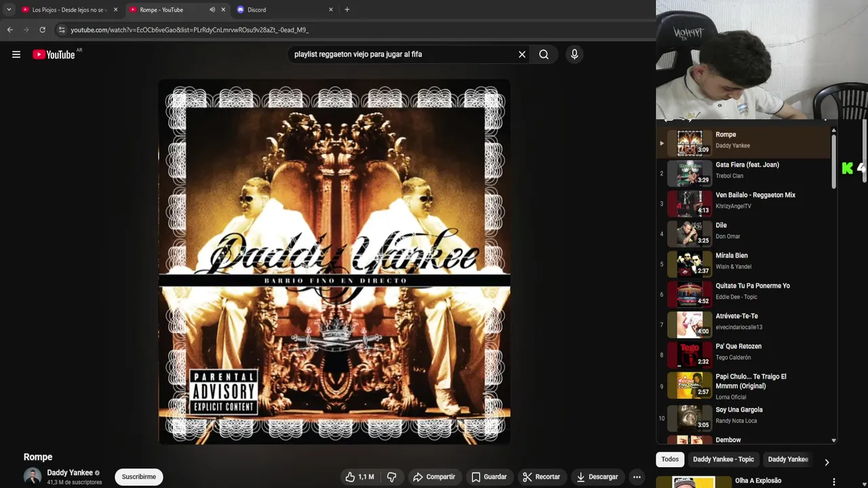Show more filter chips with arrow
The image size is (868, 488).
pos(827,462)
